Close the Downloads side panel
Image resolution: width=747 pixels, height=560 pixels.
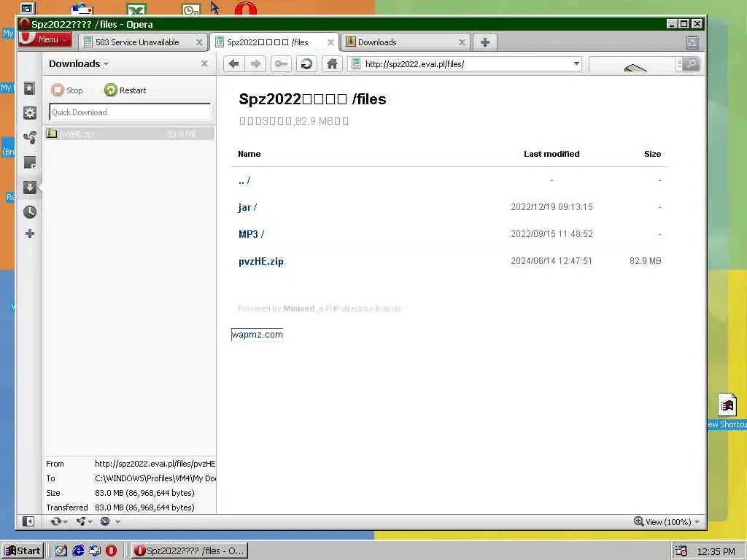(x=205, y=64)
